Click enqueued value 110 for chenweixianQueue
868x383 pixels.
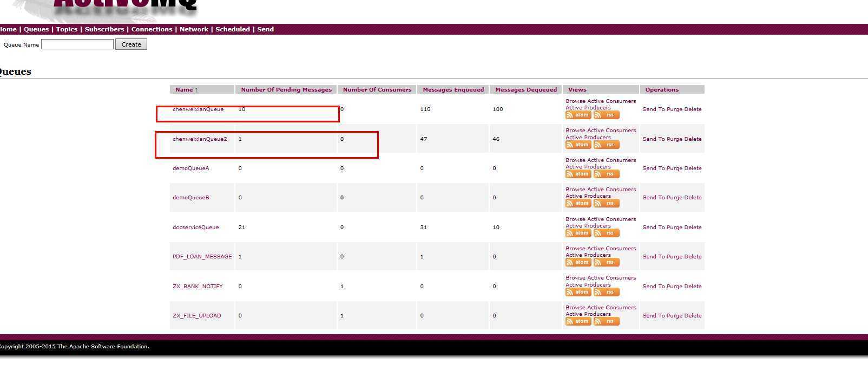[x=425, y=109]
